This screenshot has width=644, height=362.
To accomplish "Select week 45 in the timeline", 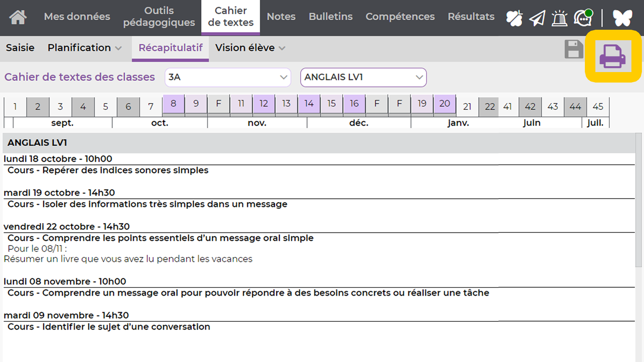I will coord(598,107).
